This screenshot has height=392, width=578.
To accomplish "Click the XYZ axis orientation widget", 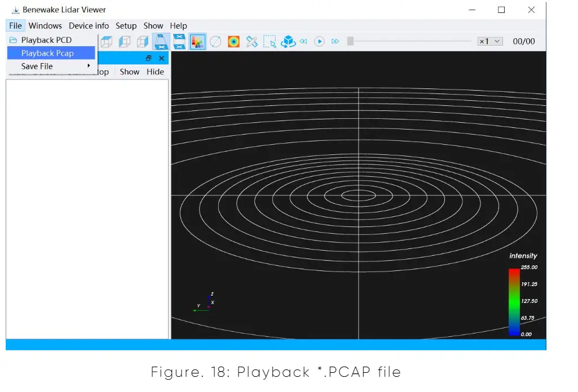I will pyautogui.click(x=204, y=302).
